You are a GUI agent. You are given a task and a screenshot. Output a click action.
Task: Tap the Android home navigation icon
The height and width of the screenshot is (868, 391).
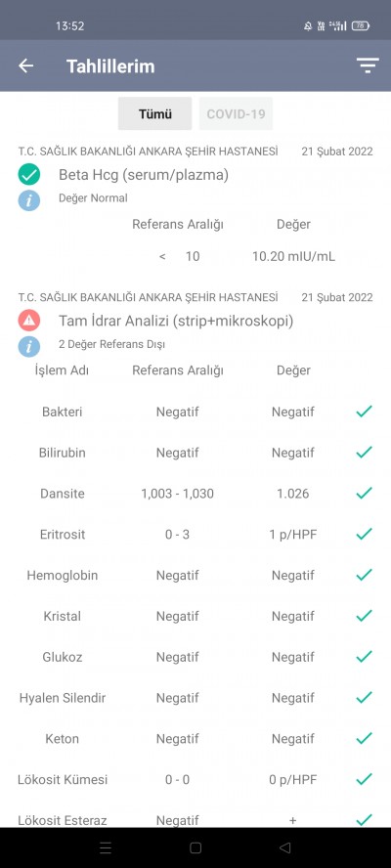tap(195, 847)
